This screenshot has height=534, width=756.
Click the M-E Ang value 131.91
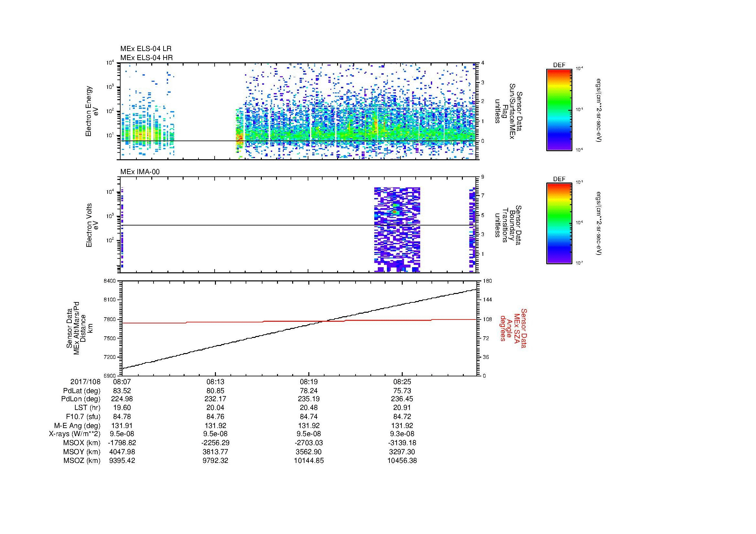122,425
